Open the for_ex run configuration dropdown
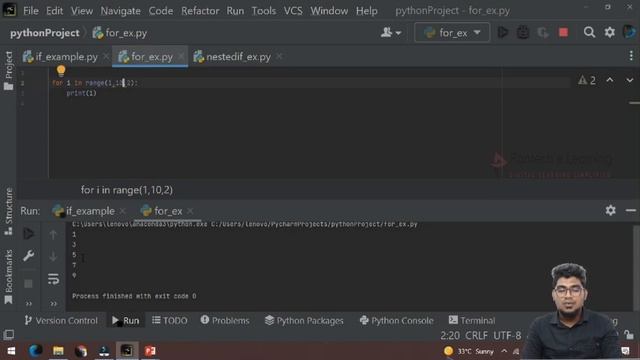Viewport: 640px width, 360px height. tap(452, 32)
